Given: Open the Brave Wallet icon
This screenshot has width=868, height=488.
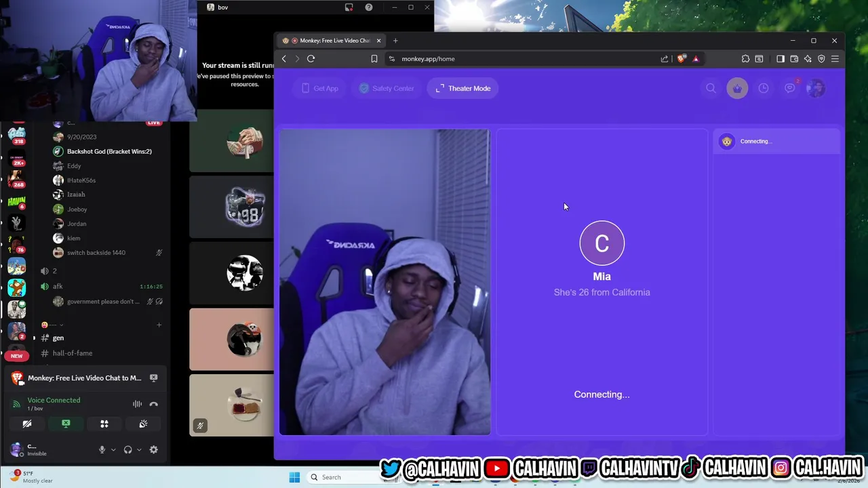Looking at the screenshot, I should click(x=794, y=59).
